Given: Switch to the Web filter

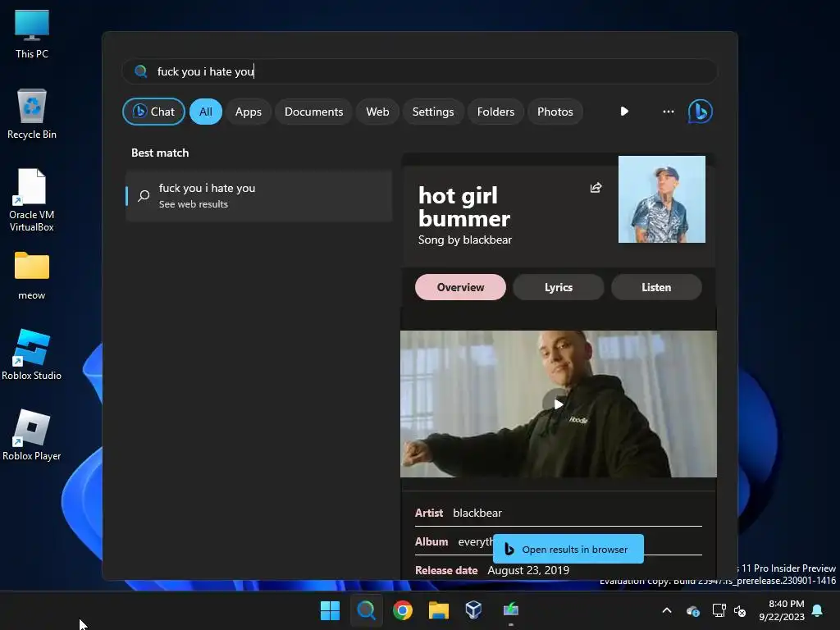Looking at the screenshot, I should tap(377, 112).
